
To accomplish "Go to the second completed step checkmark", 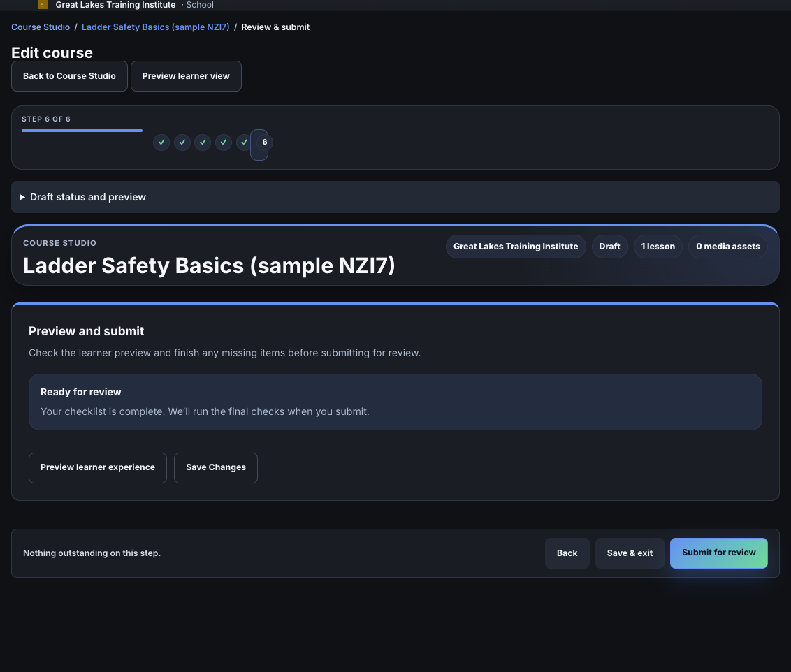I will pyautogui.click(x=182, y=143).
